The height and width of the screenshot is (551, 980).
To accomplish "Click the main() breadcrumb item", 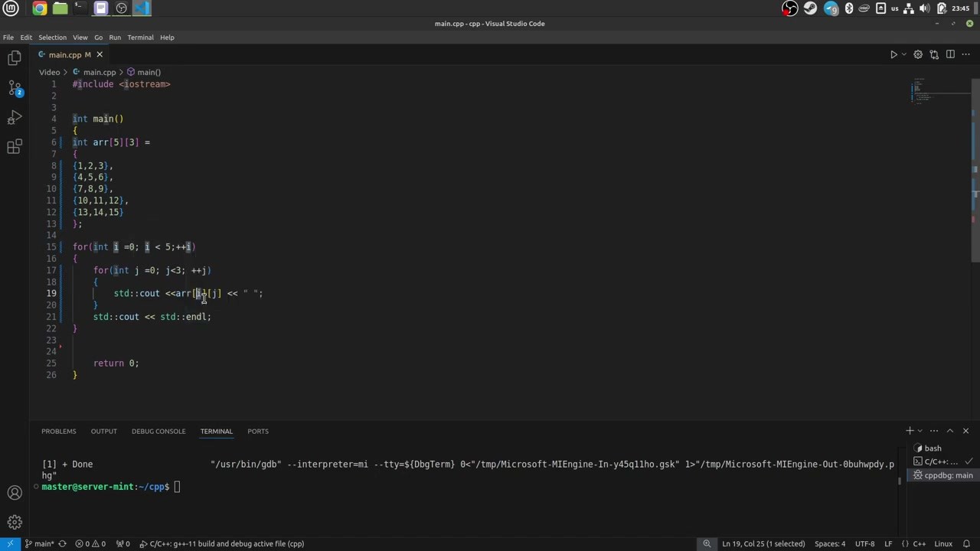I will point(148,72).
